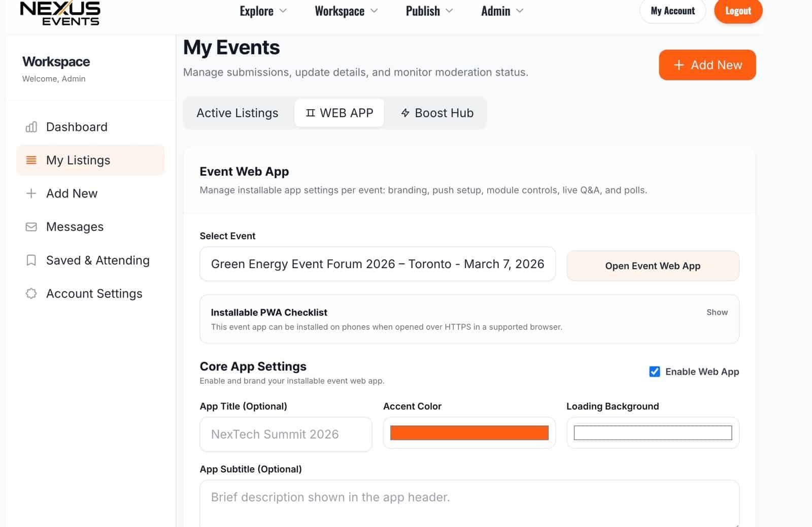Click the lightning icon on Boost Hub tab
Viewport: 812px width, 527px height.
pos(404,113)
